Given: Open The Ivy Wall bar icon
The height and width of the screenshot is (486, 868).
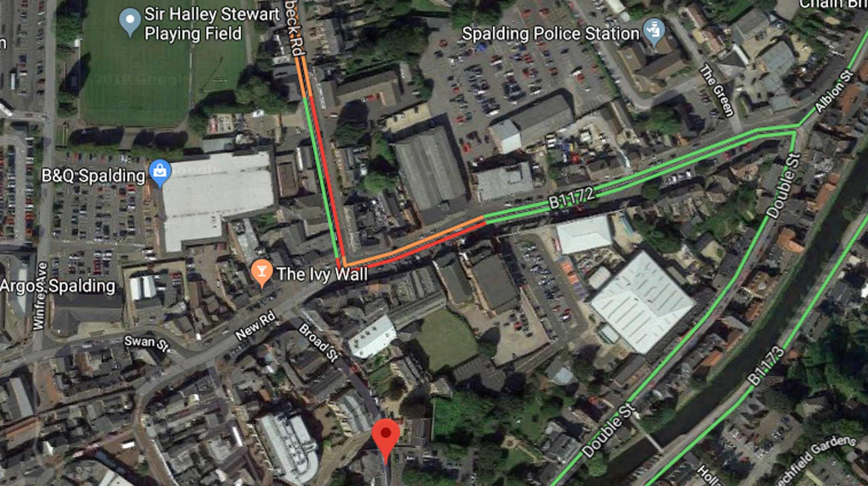Looking at the screenshot, I should pos(262,273).
